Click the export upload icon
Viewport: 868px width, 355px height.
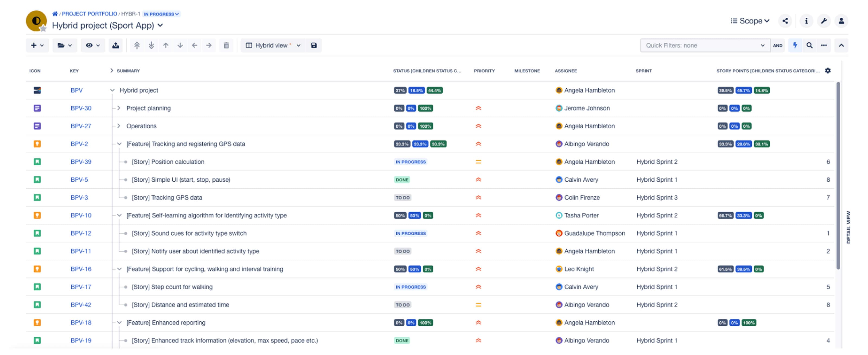pyautogui.click(x=116, y=45)
